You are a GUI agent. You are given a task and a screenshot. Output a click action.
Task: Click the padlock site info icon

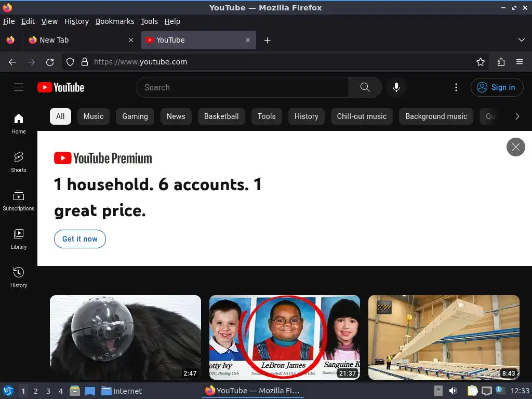coord(85,62)
